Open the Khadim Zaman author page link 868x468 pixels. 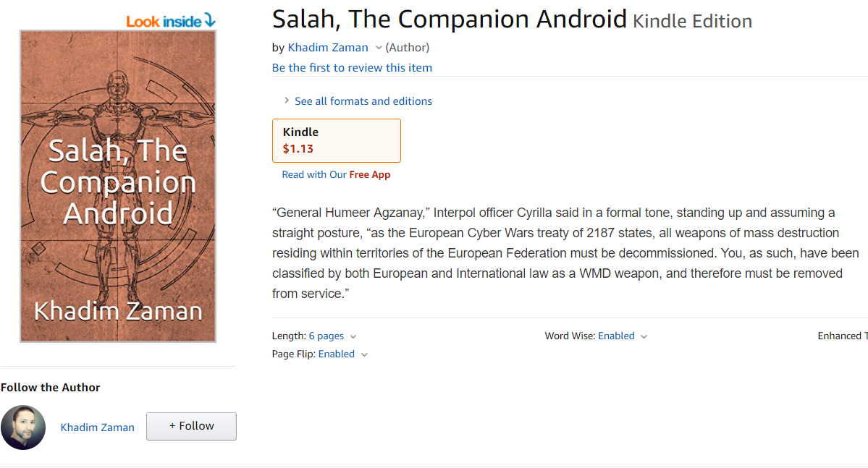[328, 48]
